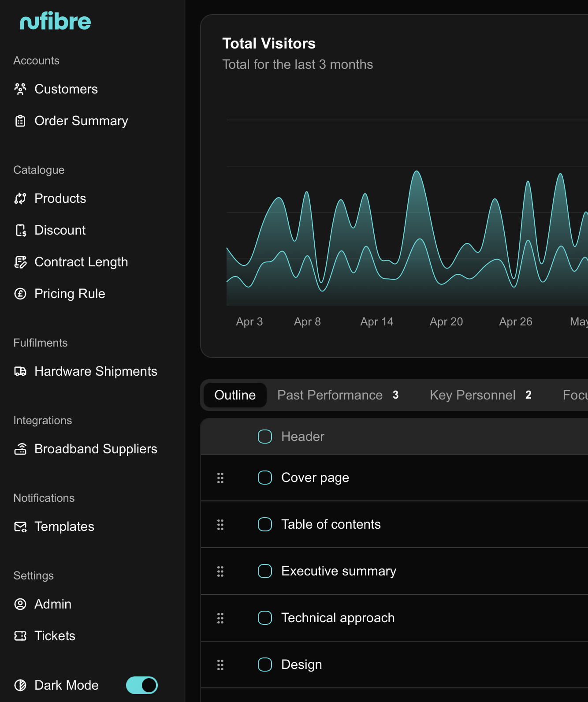Screen dimensions: 588x702
Task: Open the Discount page link
Action: (60, 230)
